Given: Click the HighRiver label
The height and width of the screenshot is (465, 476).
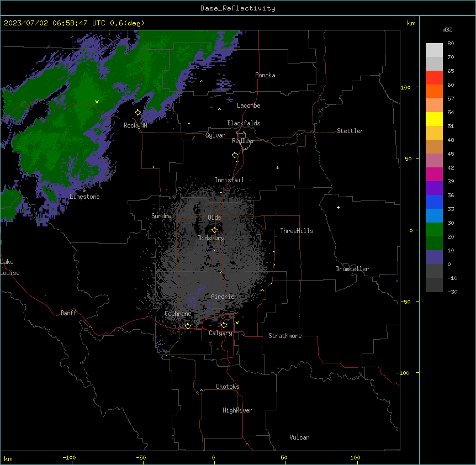Looking at the screenshot, I should point(237,410).
